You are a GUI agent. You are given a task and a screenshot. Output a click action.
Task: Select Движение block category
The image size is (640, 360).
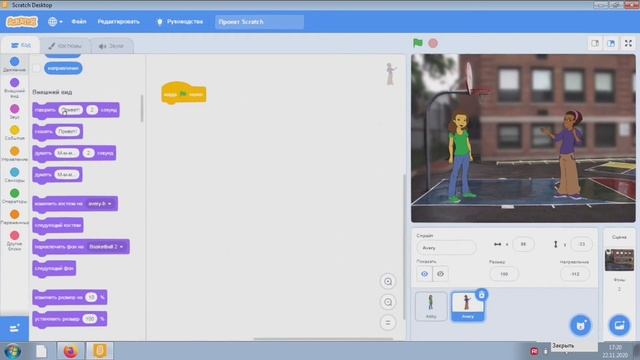tap(14, 64)
